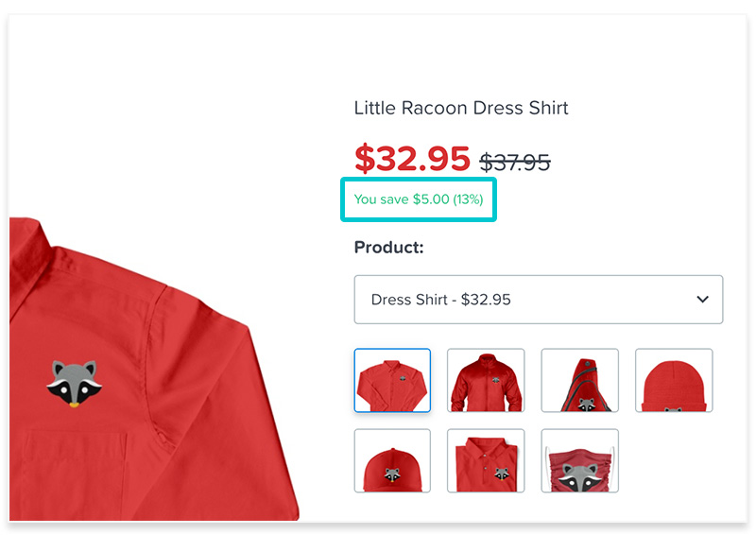Click the raccoon logo on the shirt
Viewport: 756px width, 535px height.
[74, 384]
